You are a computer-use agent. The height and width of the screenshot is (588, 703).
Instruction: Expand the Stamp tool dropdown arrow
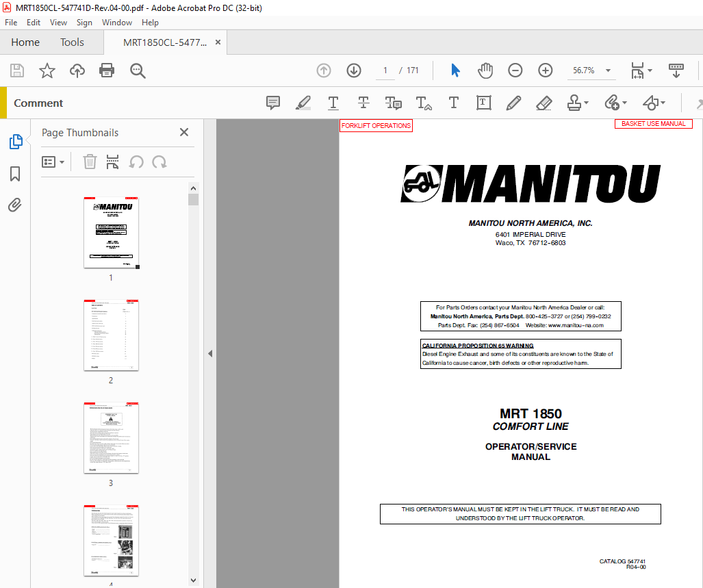pos(586,103)
